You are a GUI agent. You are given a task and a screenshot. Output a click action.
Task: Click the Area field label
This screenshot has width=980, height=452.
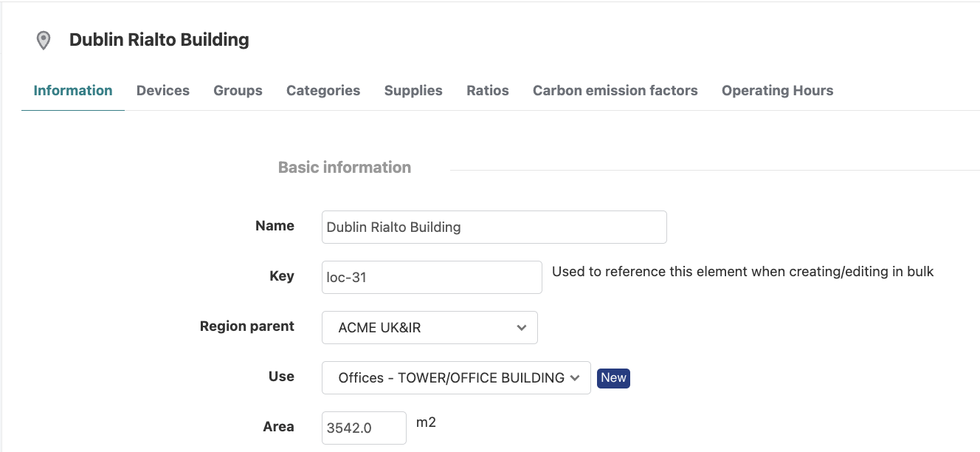coord(279,427)
